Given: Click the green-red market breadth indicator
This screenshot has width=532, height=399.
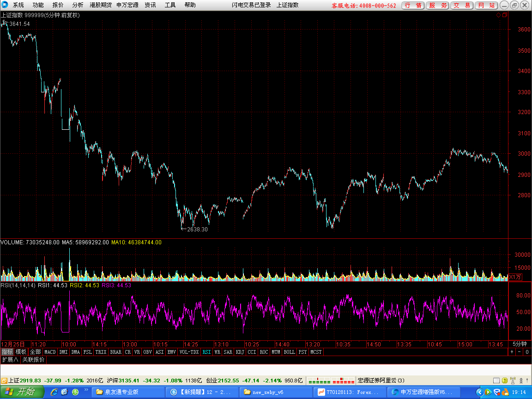Looking at the screenshot, I should (331, 381).
